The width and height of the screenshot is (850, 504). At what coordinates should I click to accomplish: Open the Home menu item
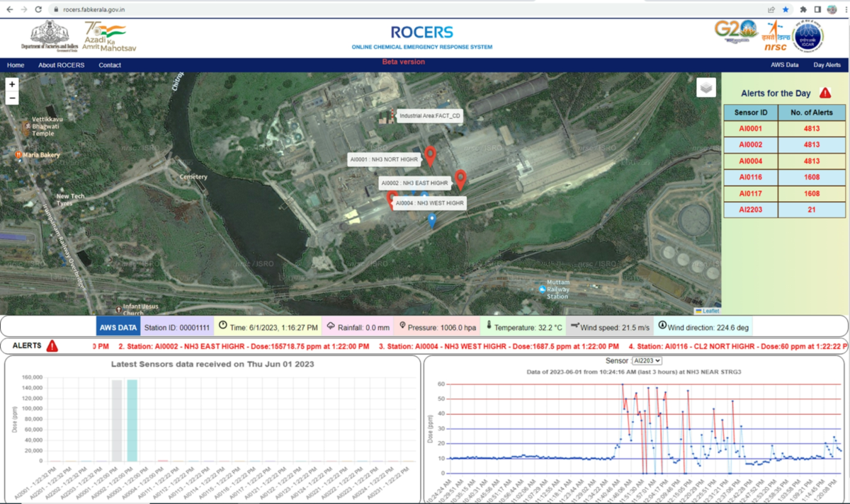(16, 65)
